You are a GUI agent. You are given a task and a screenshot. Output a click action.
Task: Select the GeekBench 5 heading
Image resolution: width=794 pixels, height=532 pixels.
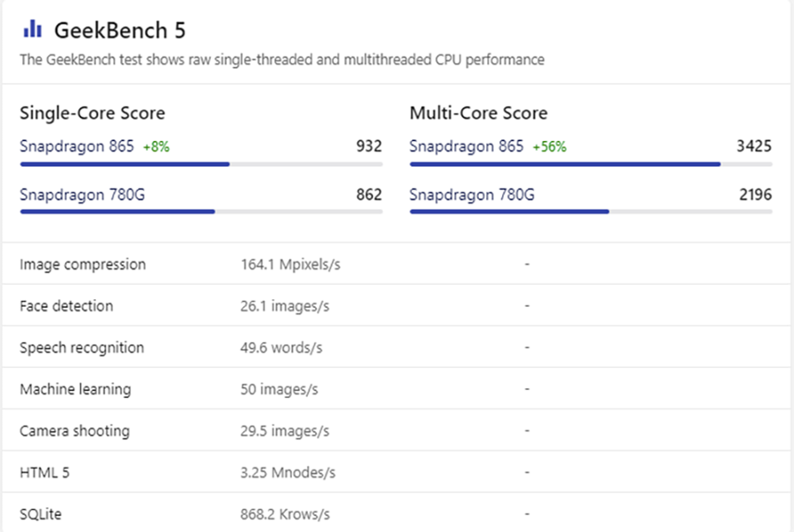120,30
